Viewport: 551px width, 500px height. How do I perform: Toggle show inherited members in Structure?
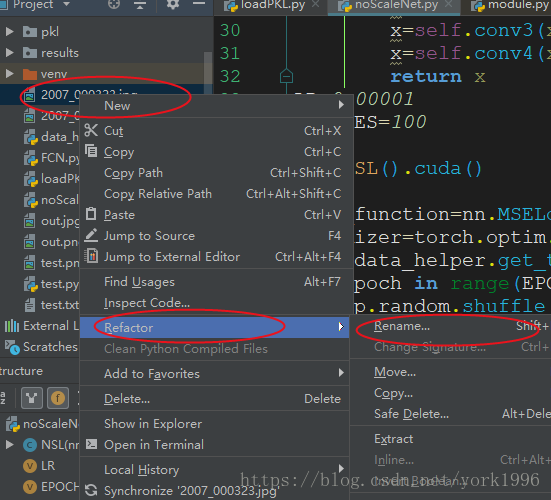32,398
